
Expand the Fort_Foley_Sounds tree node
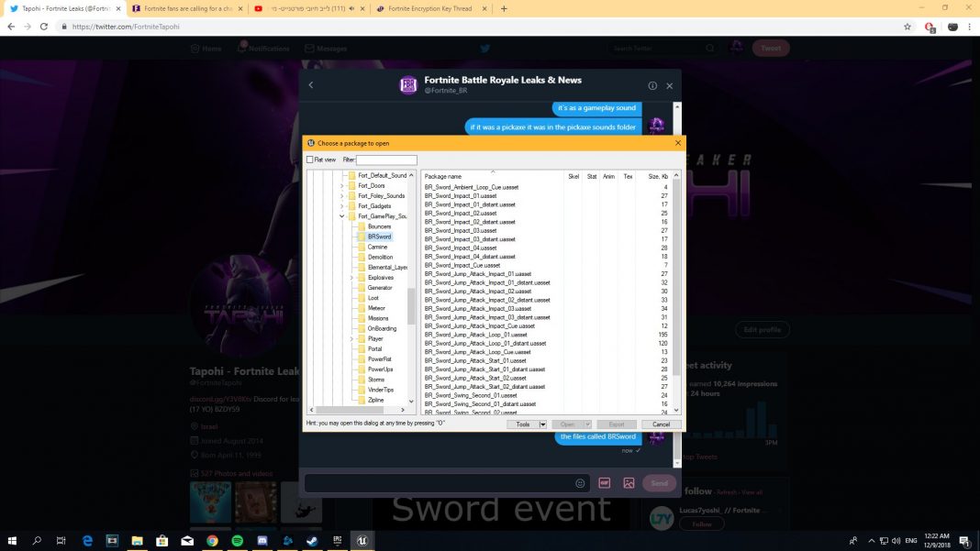(x=342, y=195)
